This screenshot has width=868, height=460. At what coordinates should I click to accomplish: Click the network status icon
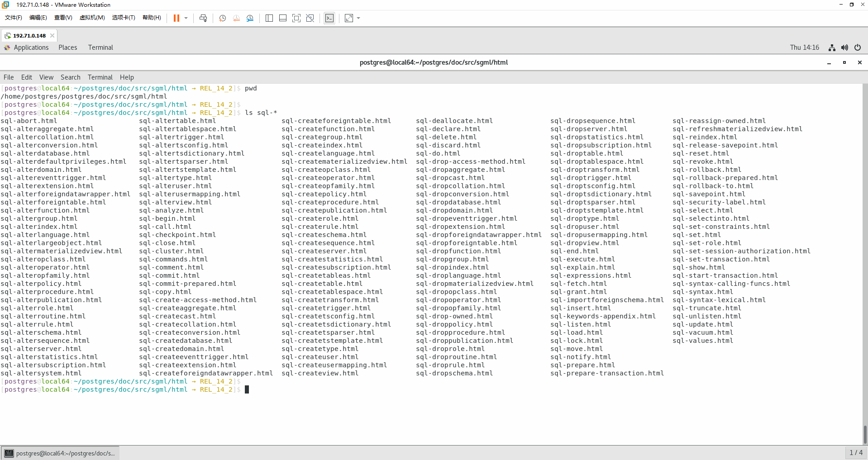coord(832,47)
